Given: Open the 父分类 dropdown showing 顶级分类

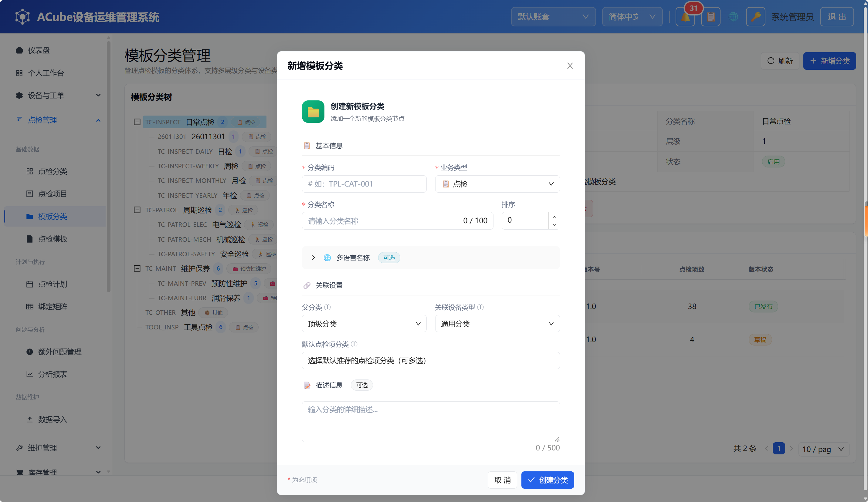Looking at the screenshot, I should click(x=364, y=324).
